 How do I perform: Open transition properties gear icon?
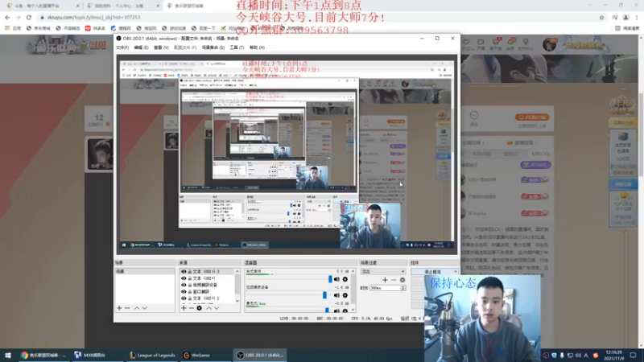coord(402,280)
